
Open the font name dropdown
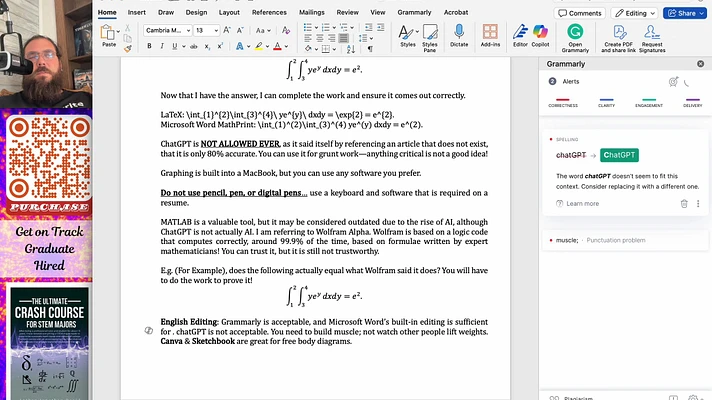(x=188, y=30)
